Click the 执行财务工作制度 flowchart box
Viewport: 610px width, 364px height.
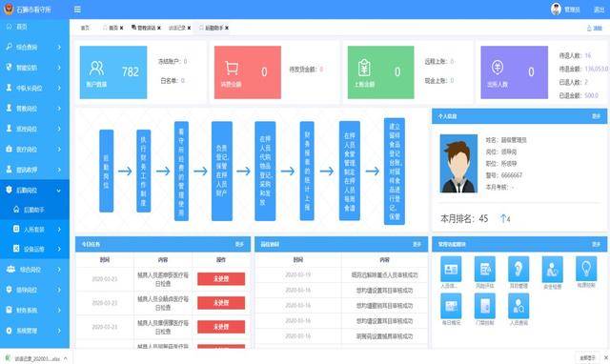point(144,171)
